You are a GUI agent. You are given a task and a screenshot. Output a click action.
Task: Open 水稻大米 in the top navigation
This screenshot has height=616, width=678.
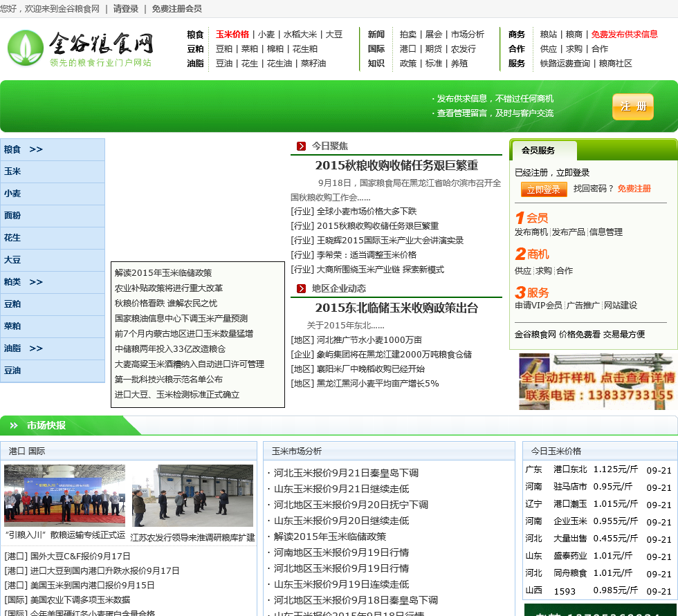pos(300,35)
